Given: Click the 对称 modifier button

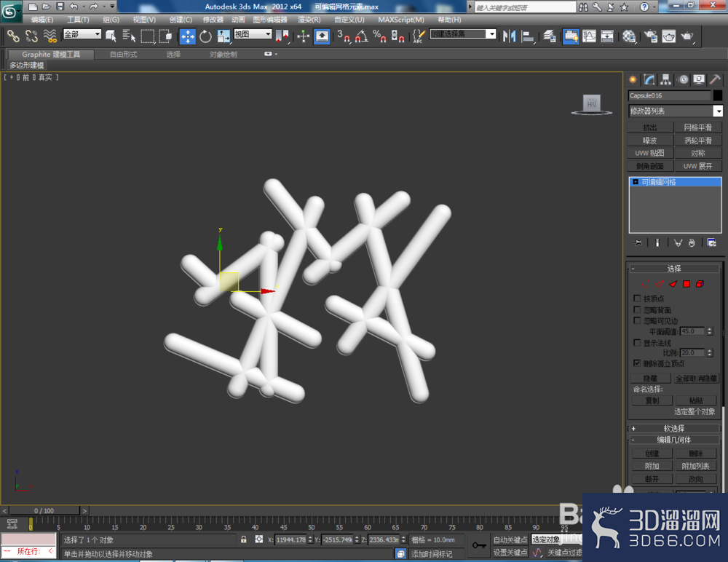Looking at the screenshot, I should [697, 153].
